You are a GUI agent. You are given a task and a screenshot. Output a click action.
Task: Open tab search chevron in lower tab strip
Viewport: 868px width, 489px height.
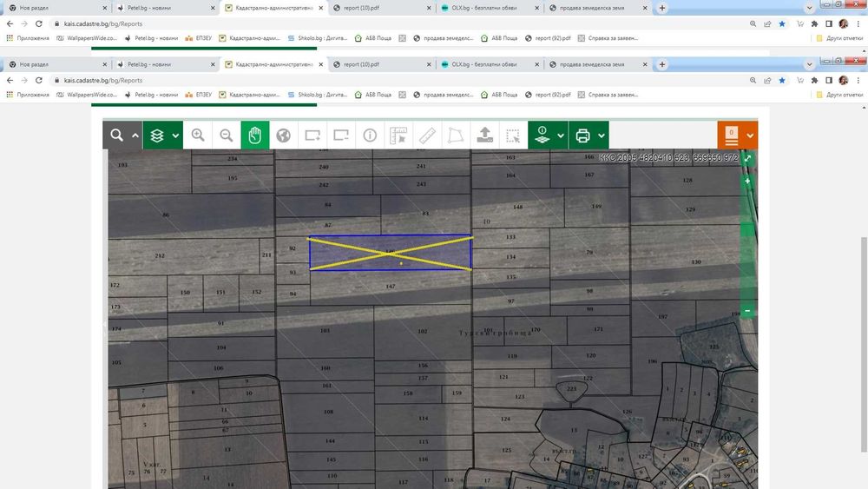point(809,64)
